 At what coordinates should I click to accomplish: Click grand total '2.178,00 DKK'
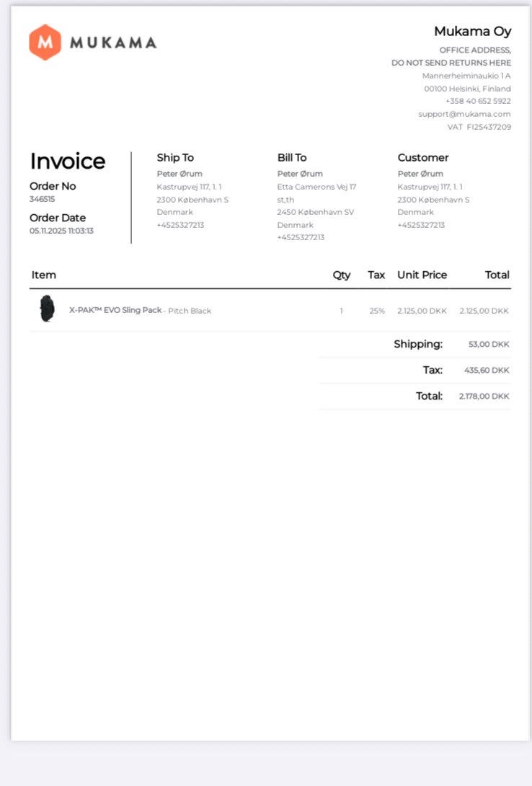point(484,397)
